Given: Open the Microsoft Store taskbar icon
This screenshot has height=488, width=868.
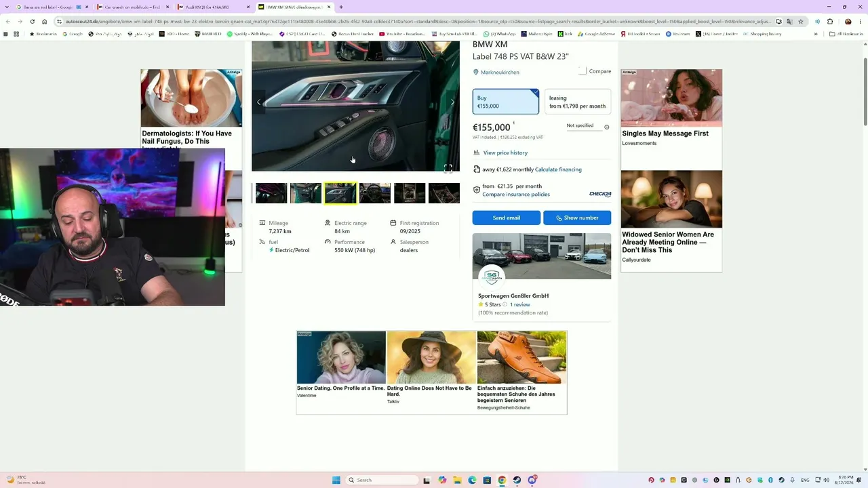Looking at the screenshot, I should click(487, 480).
